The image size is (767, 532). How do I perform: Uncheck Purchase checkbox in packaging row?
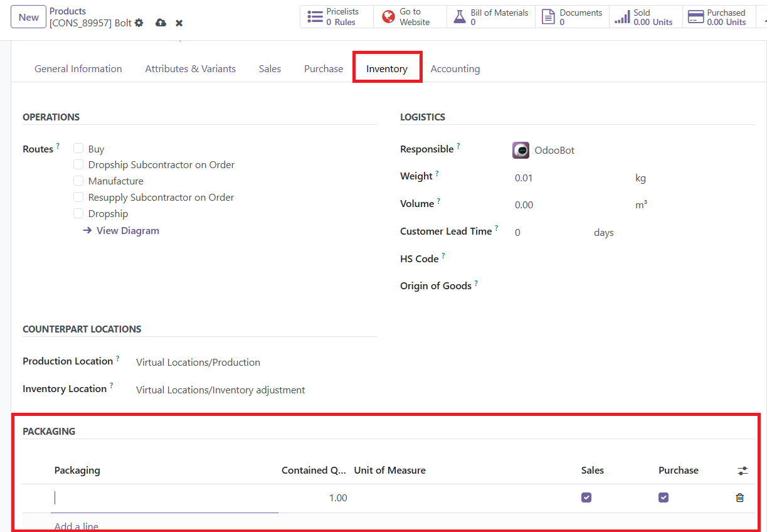point(664,497)
